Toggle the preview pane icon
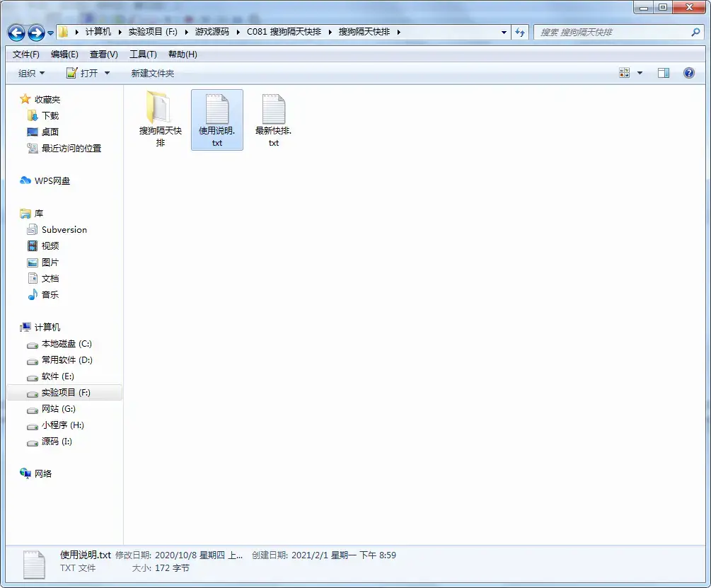Viewport: 711px width, 588px height. [x=664, y=73]
